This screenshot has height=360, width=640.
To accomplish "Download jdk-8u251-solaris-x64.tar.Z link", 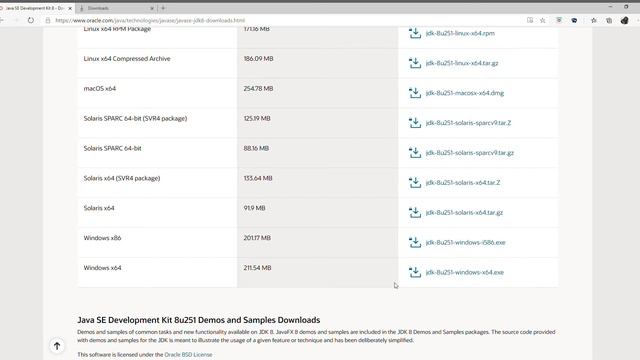I will (462, 182).
